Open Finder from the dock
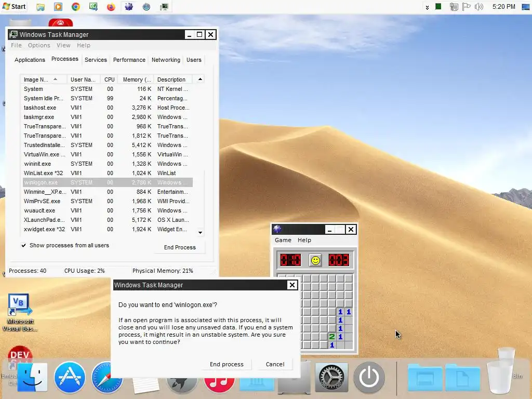 point(33,377)
